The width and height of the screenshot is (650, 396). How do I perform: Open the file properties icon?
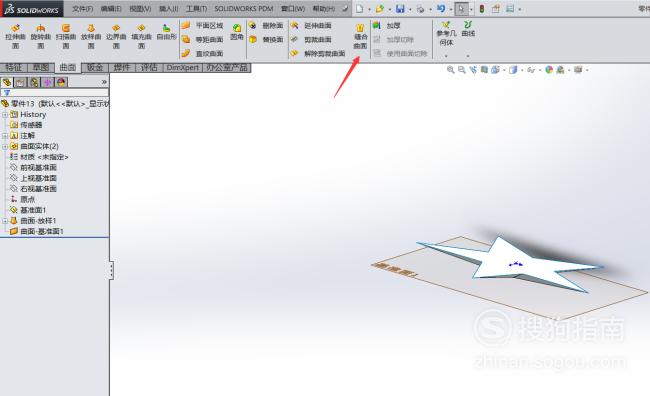point(496,9)
